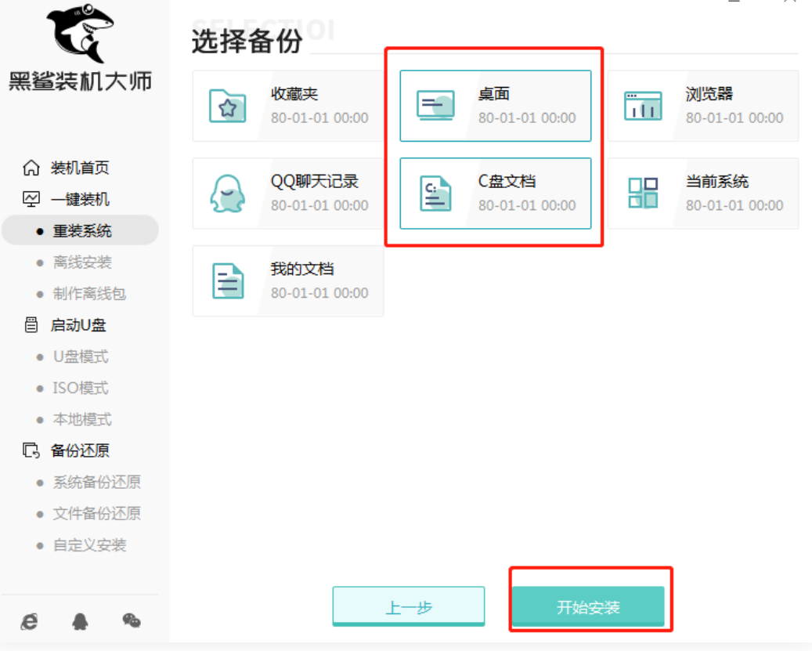This screenshot has height=651, width=812.
Task: Click the WeChat icon in sidebar footer
Action: 132,620
